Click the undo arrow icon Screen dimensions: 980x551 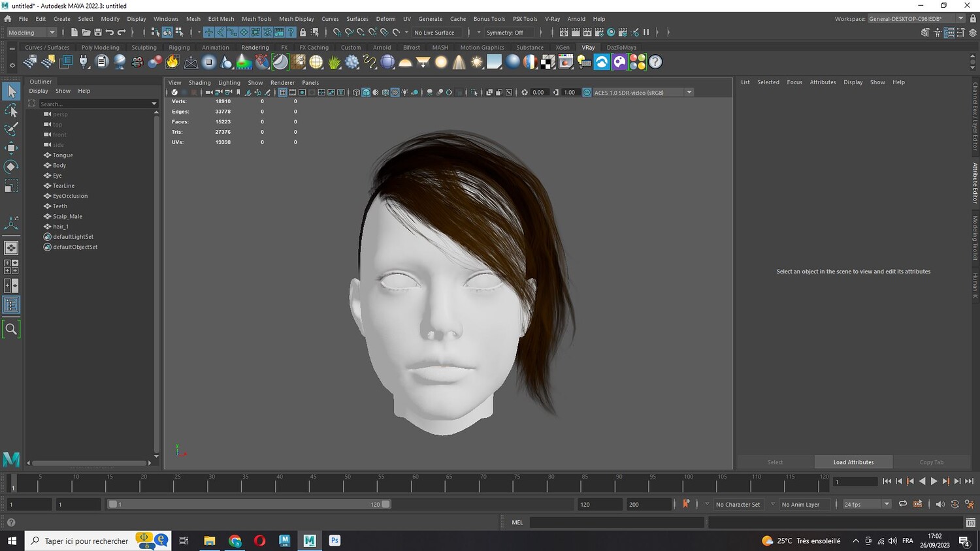[110, 33]
